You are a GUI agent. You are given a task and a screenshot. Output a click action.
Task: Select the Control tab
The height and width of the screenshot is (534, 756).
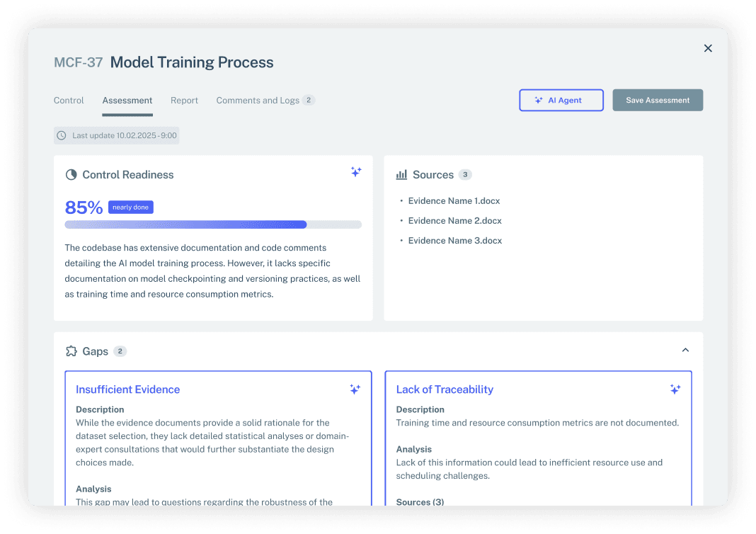[69, 100]
